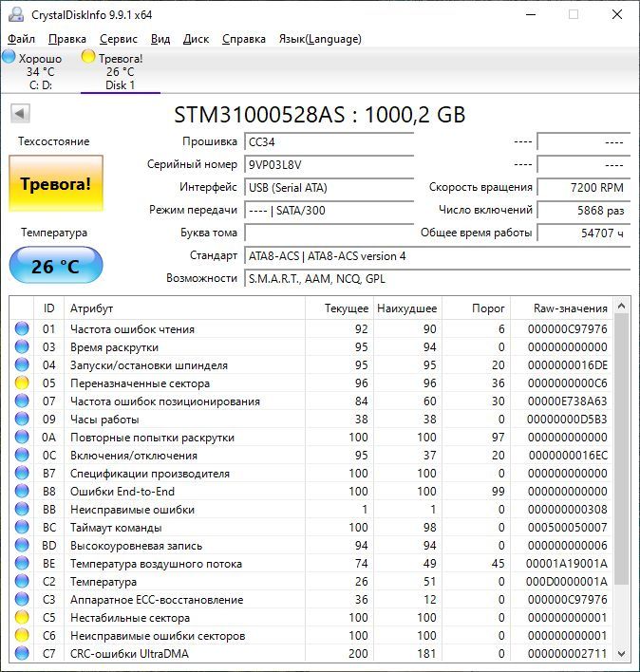Click the Стандарт field ATA8-ACS
Screen dimensions: 640x672
click(437, 256)
